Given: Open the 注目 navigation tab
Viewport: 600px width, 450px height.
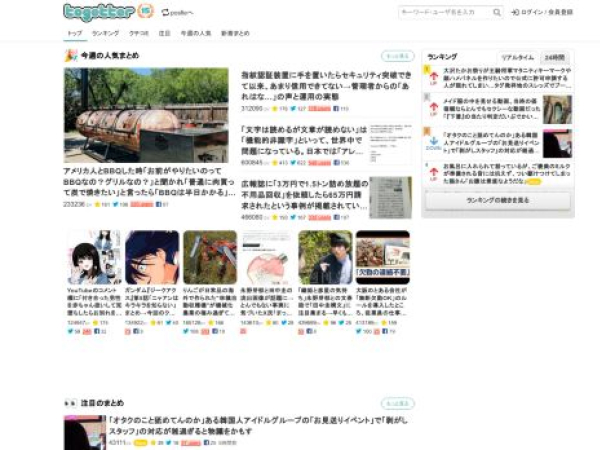Looking at the screenshot, I should click(165, 33).
